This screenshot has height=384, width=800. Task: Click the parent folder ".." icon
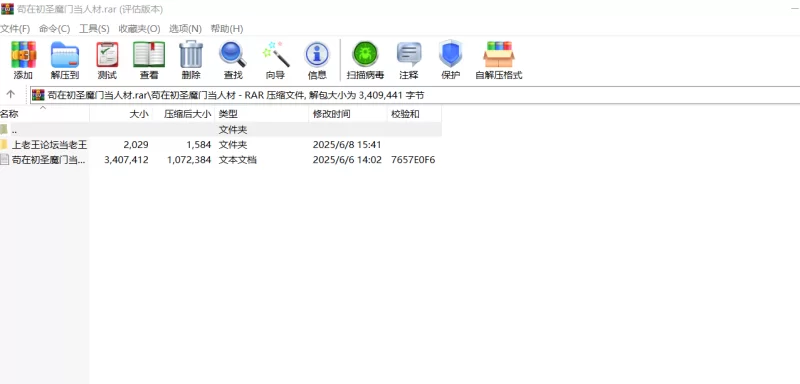point(5,130)
